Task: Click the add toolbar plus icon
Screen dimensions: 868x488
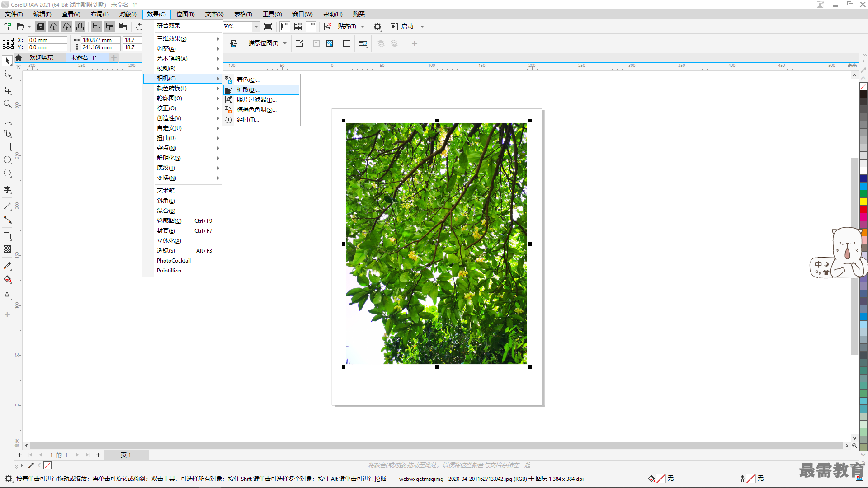Action: (414, 43)
